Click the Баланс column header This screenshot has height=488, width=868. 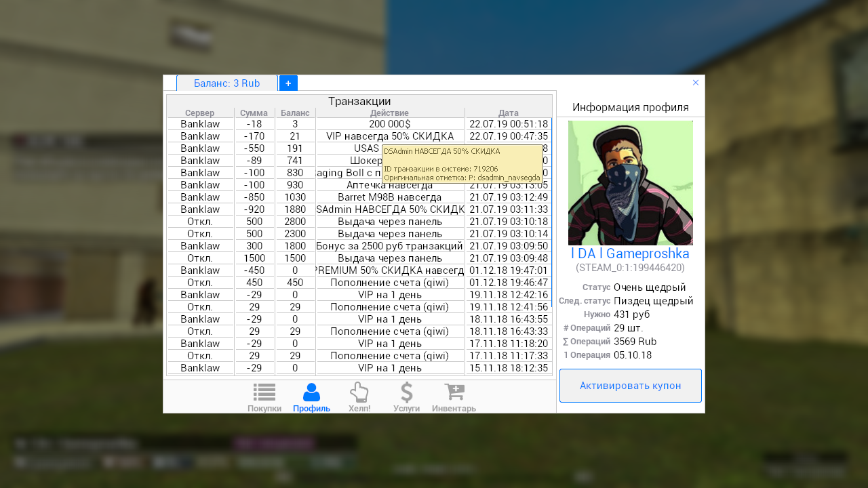coord(295,113)
